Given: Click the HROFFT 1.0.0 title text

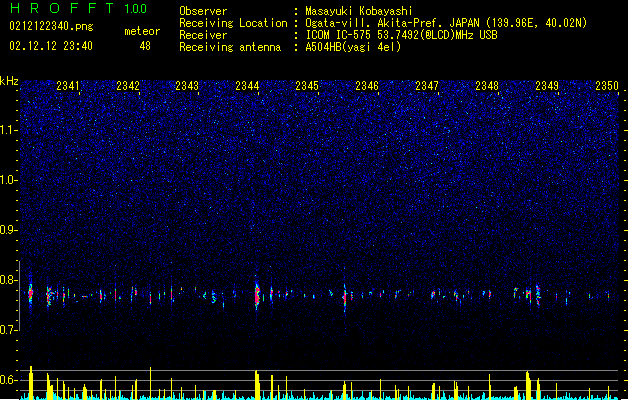Looking at the screenshot, I should pyautogui.click(x=79, y=8).
